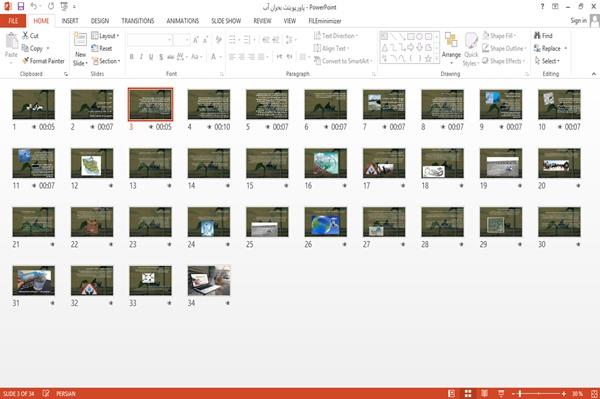Switch to Normal view in status bar
The height and width of the screenshot is (399, 600).
point(452,393)
